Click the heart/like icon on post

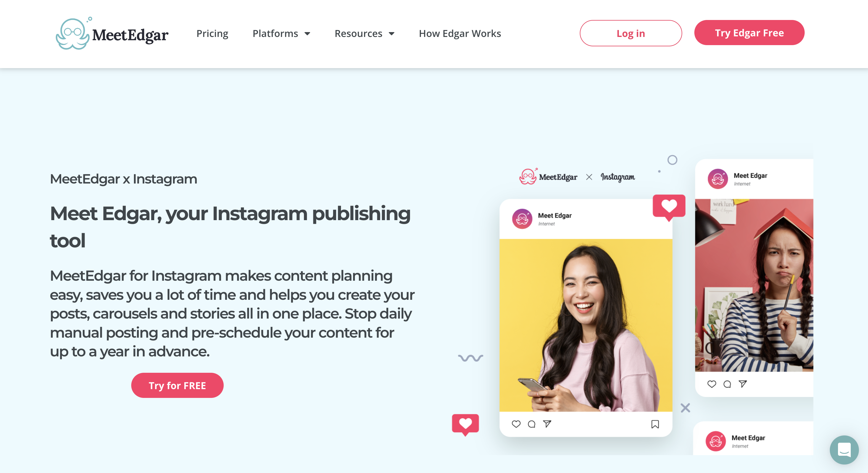516,423
